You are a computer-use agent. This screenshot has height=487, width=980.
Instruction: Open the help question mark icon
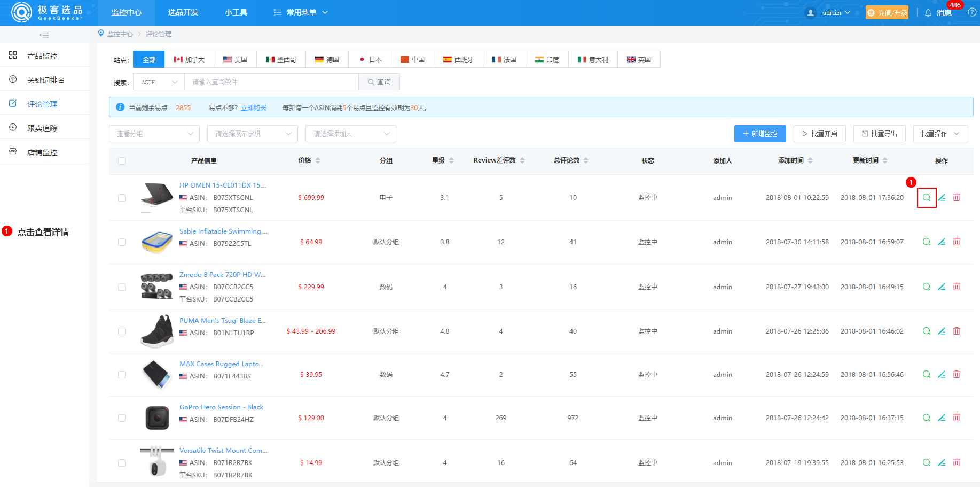coord(972,12)
